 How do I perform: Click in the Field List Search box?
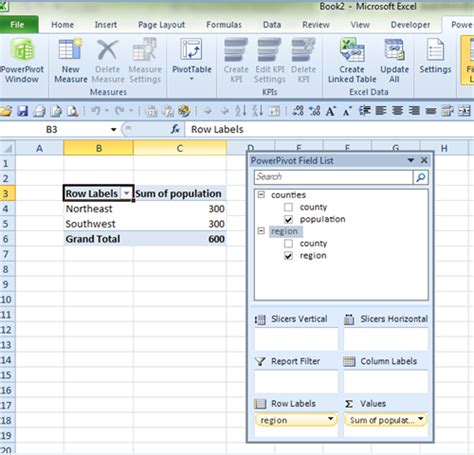[333, 177]
